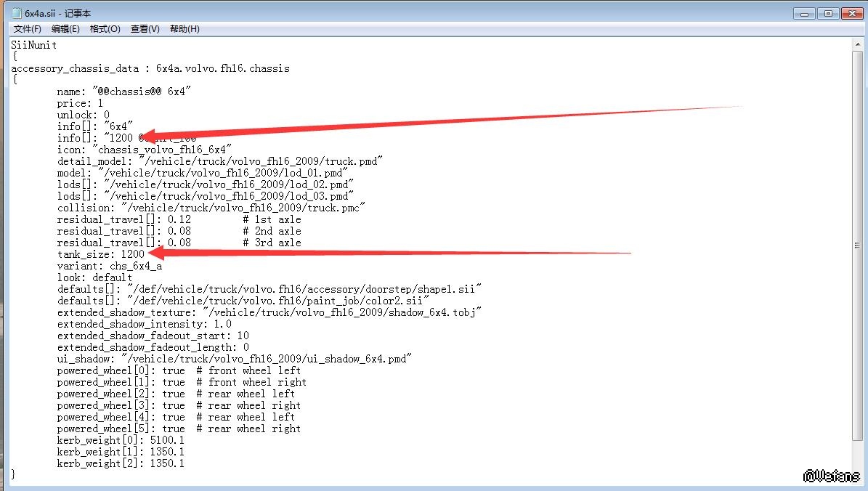The image size is (868, 491).
Task: Click the # 3rd axle comment
Action: (272, 243)
